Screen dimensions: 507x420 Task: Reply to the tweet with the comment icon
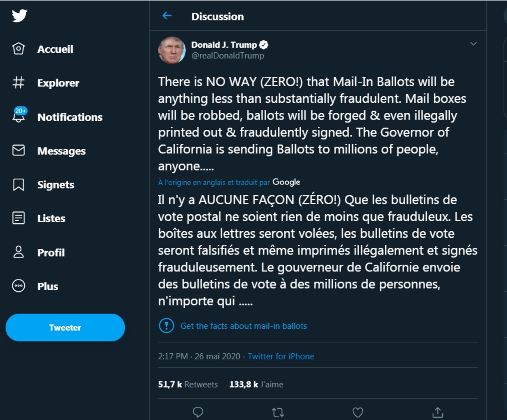(198, 412)
